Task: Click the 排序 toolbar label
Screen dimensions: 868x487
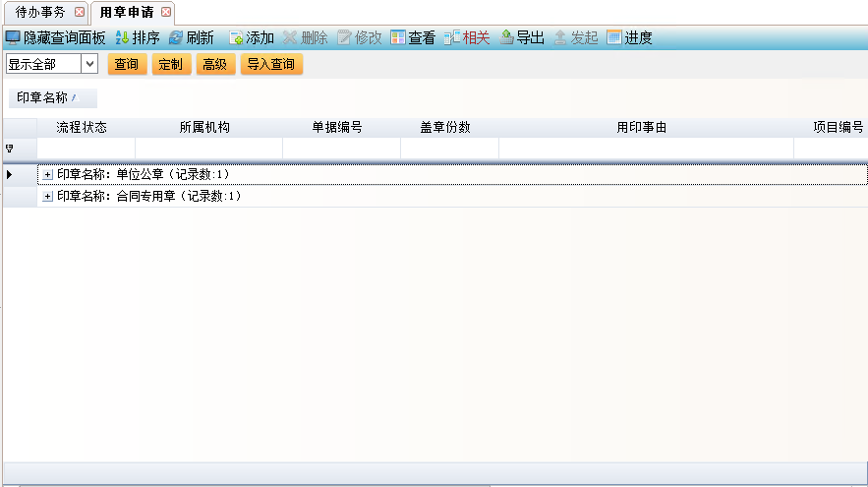Action: pyautogui.click(x=146, y=37)
